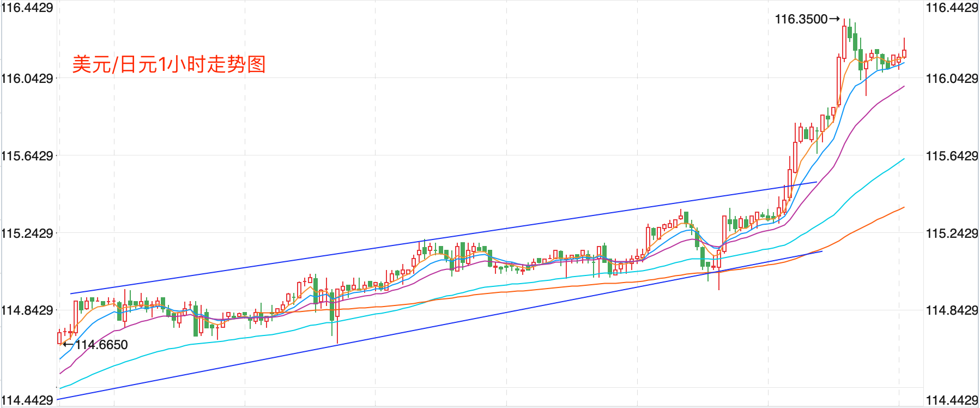Screen dimensions: 980x408
Task: Click the left axis 114.8429 label
Action: click(x=27, y=310)
